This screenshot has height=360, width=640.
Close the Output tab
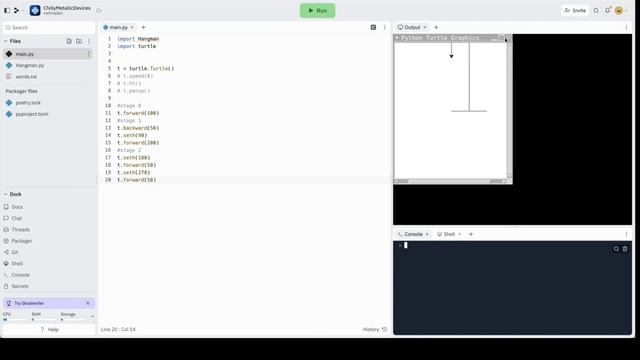tap(424, 27)
